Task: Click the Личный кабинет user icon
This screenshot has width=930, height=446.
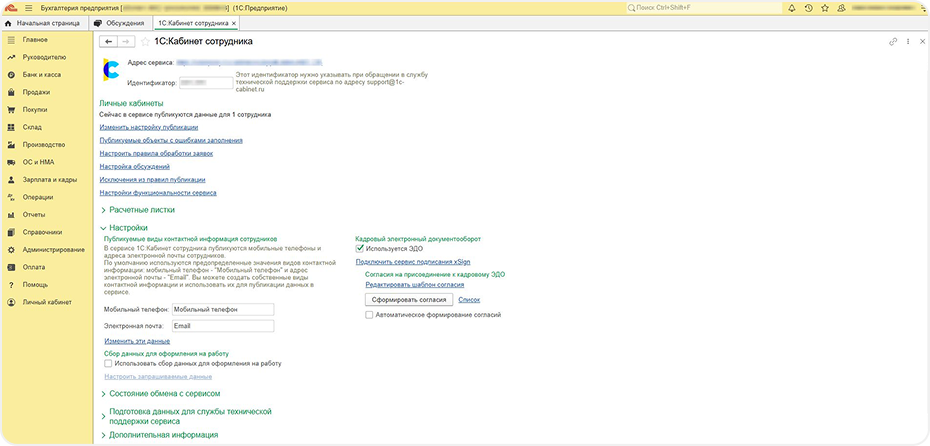Action: (x=11, y=302)
